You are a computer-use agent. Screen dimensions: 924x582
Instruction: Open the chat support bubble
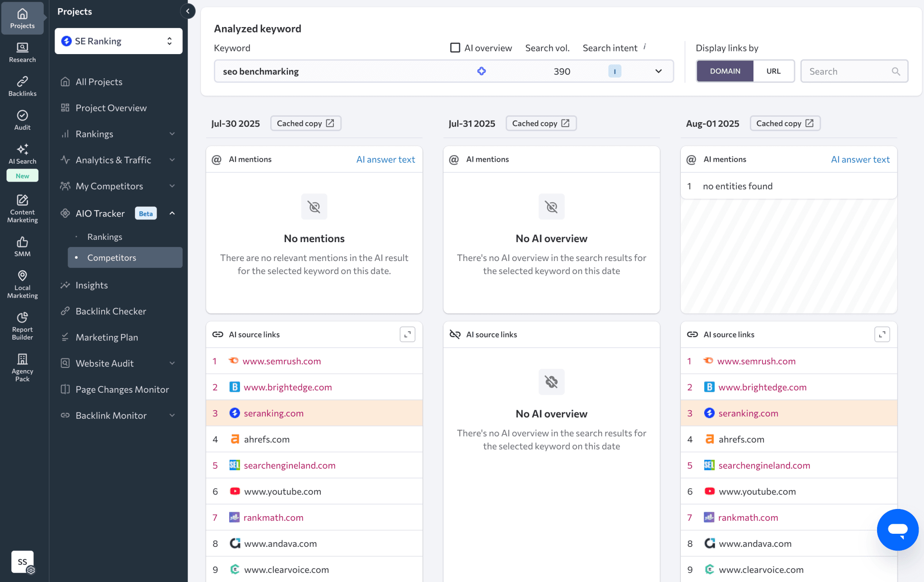tap(897, 529)
